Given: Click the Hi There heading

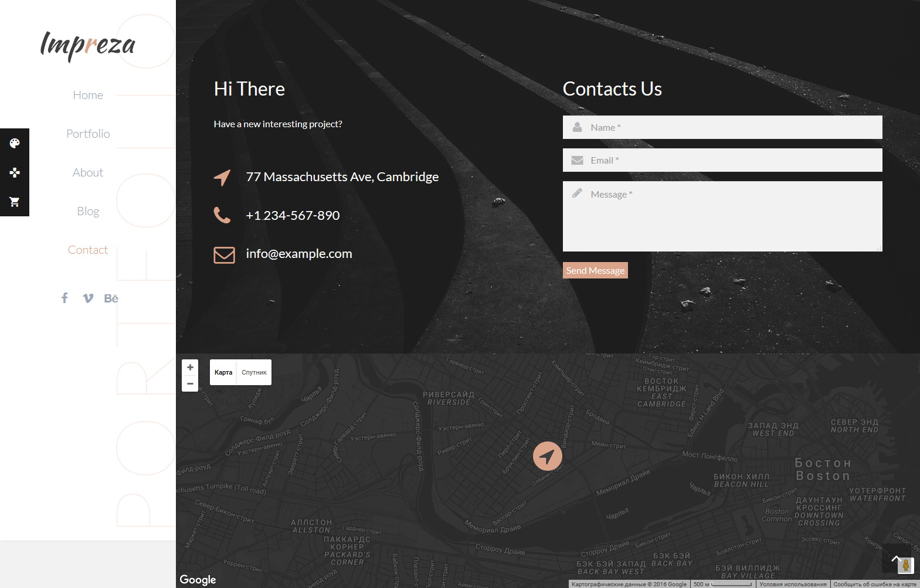Looking at the screenshot, I should 249,89.
